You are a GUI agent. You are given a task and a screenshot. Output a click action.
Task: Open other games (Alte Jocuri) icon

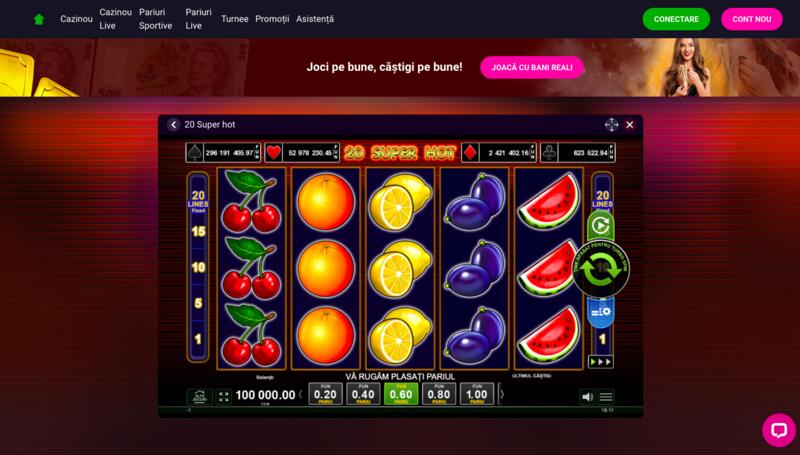(200, 397)
